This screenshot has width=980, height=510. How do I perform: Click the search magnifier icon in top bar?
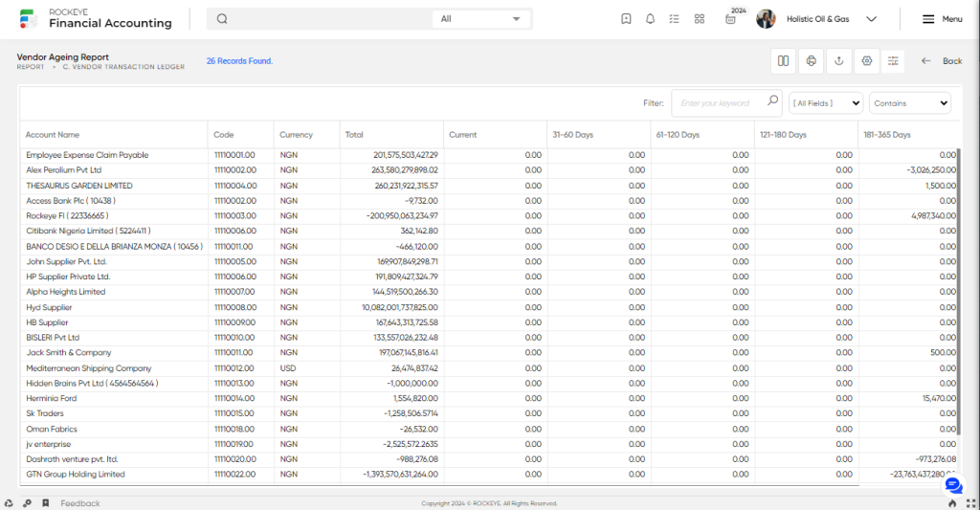[222, 19]
